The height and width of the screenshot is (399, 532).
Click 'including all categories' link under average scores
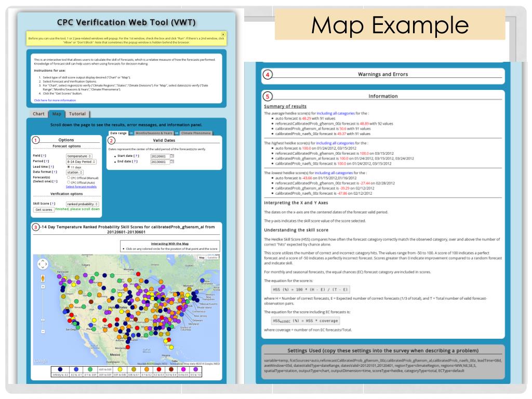click(335, 113)
